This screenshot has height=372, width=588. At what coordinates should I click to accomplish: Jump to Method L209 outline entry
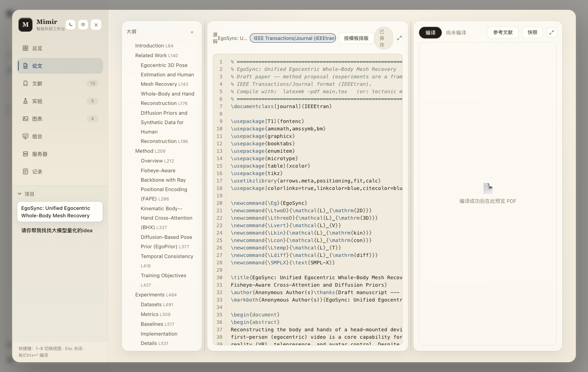(x=150, y=151)
